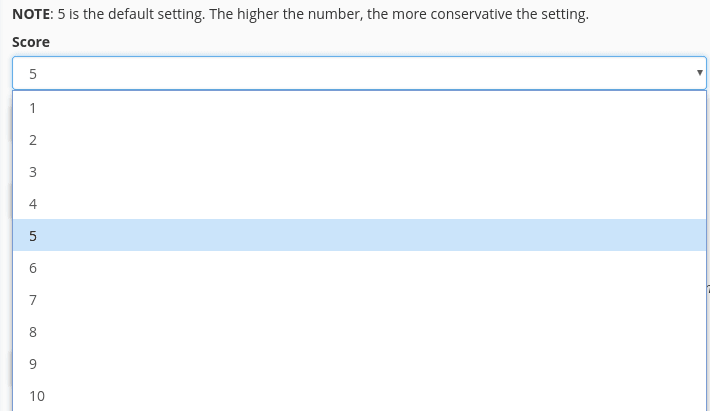Pick the highlighted option 5
Image resolution: width=710 pixels, height=411 pixels.
(359, 235)
